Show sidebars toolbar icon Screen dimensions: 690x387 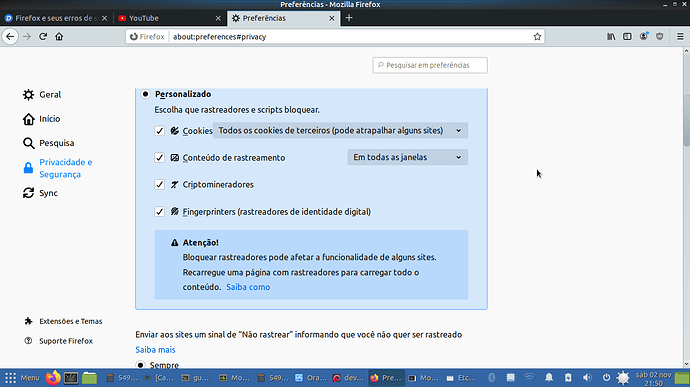[x=627, y=37]
